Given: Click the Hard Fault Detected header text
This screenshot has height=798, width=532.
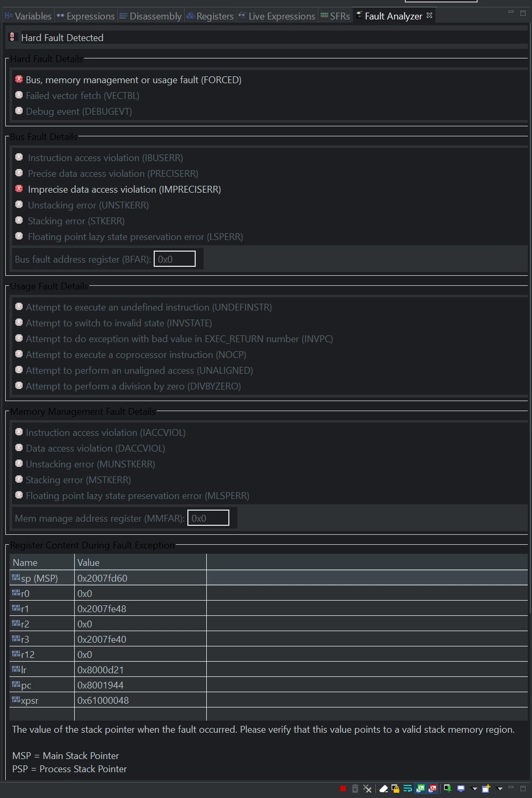Looking at the screenshot, I should (62, 38).
